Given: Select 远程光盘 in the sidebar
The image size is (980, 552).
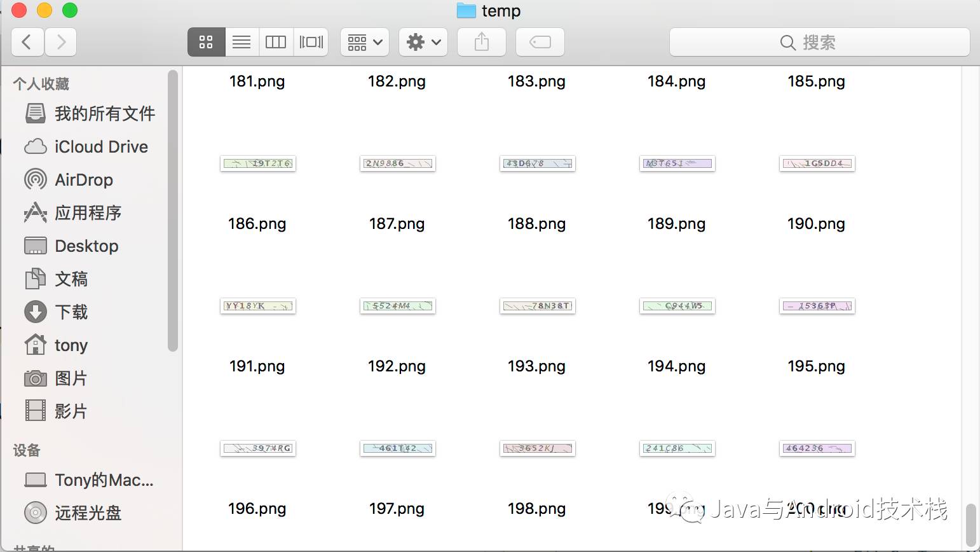Looking at the screenshot, I should pos(89,513).
